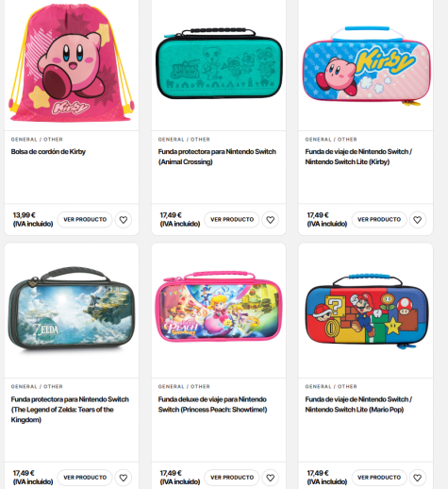The height and width of the screenshot is (489, 448).
Task: Select Ver Producto under Zelda protective case
Action: (x=85, y=478)
